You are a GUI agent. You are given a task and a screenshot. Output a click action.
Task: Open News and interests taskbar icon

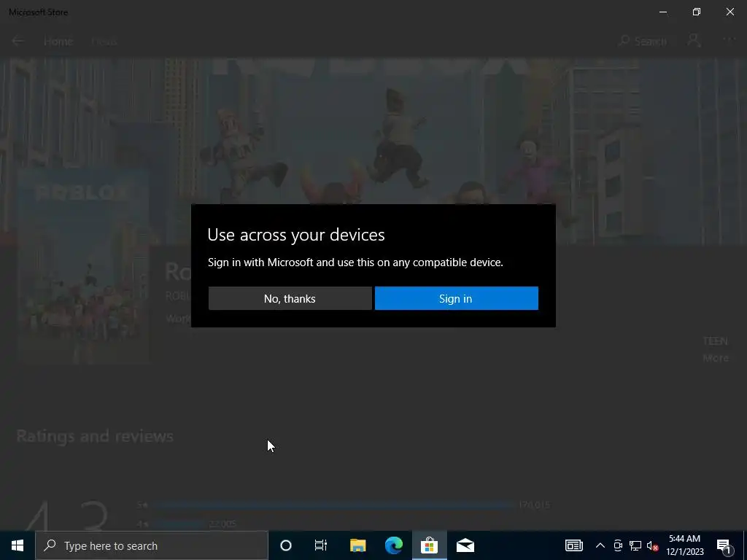[x=573, y=545]
